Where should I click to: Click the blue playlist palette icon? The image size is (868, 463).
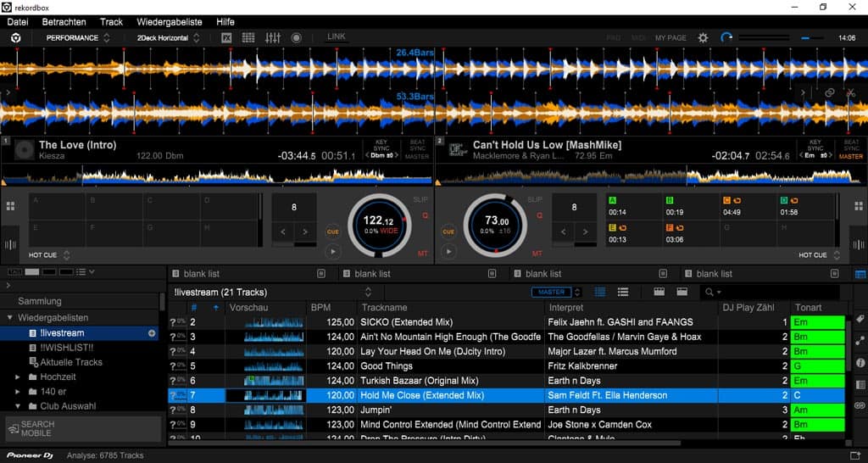[x=860, y=274]
